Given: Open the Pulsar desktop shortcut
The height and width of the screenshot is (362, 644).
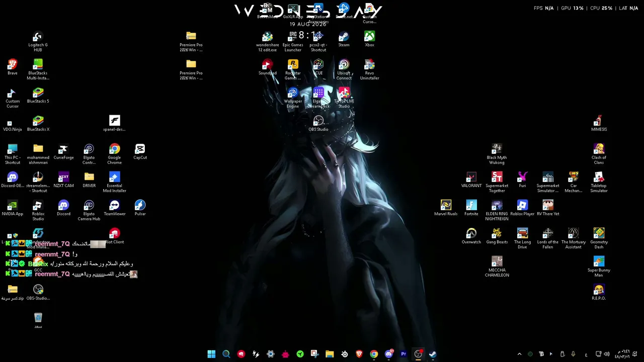Looking at the screenshot, I should tap(140, 208).
